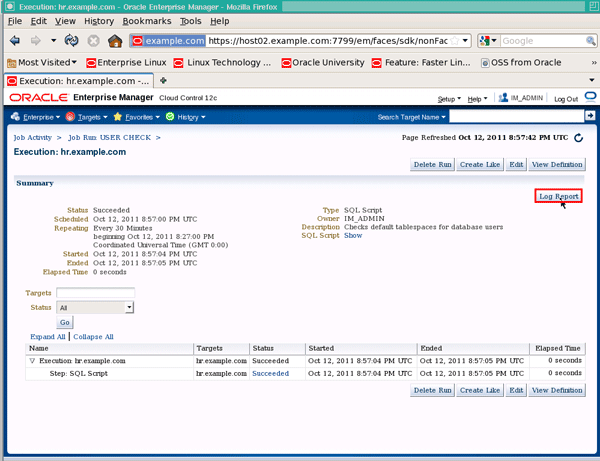Image resolution: width=600 pixels, height=461 pixels.
Task: Click the Go button
Action: (x=65, y=322)
